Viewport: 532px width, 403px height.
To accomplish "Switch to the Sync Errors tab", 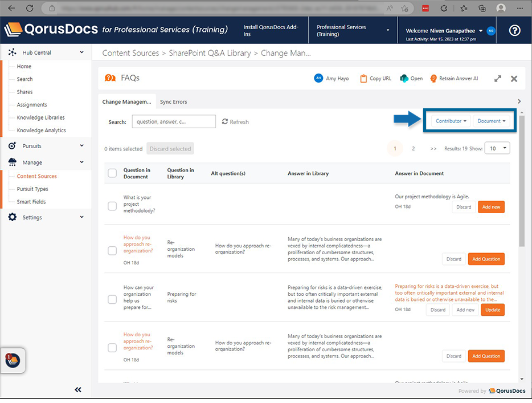I will 173,102.
